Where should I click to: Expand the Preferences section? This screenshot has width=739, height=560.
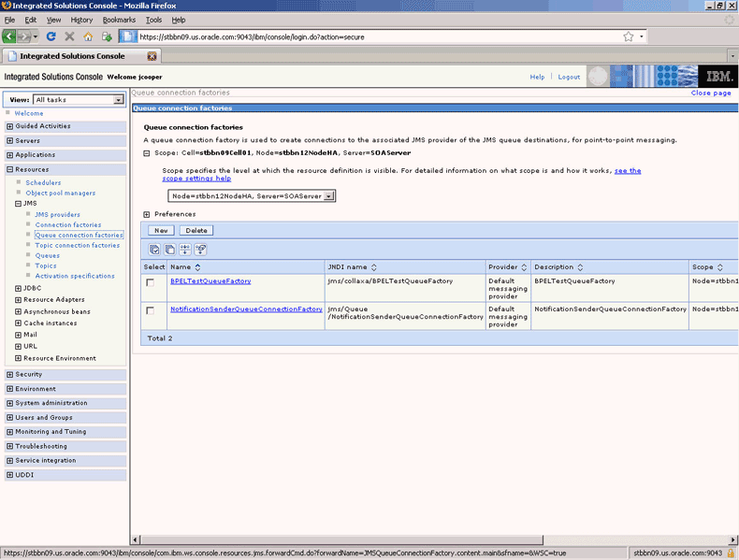pos(147,214)
